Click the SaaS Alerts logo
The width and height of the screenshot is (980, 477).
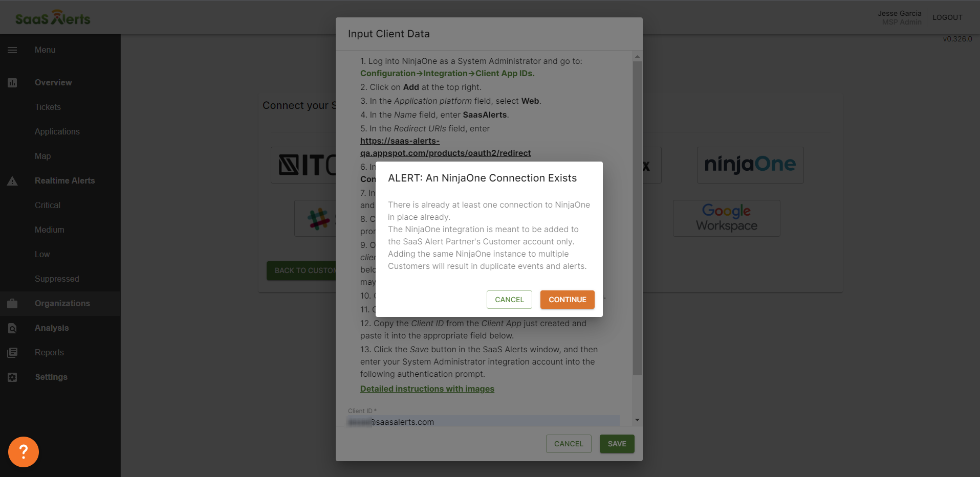click(53, 18)
